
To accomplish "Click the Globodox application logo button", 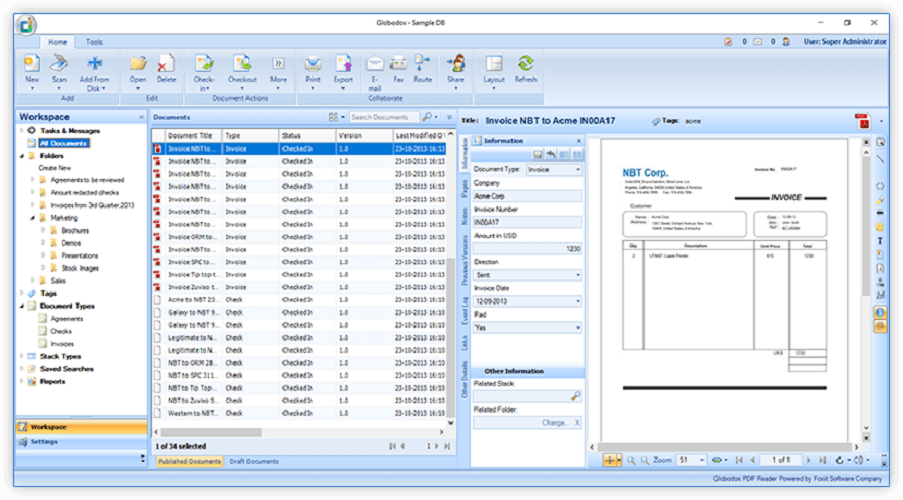I will click(x=26, y=25).
